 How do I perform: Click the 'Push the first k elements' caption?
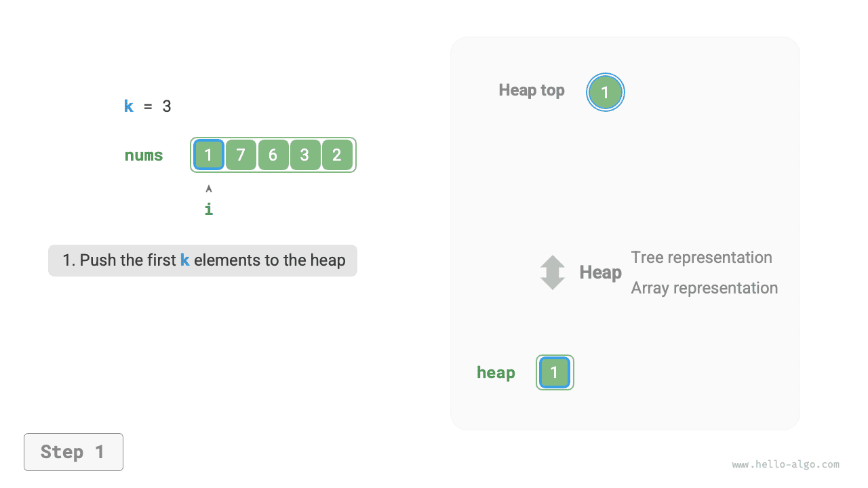pyautogui.click(x=203, y=260)
